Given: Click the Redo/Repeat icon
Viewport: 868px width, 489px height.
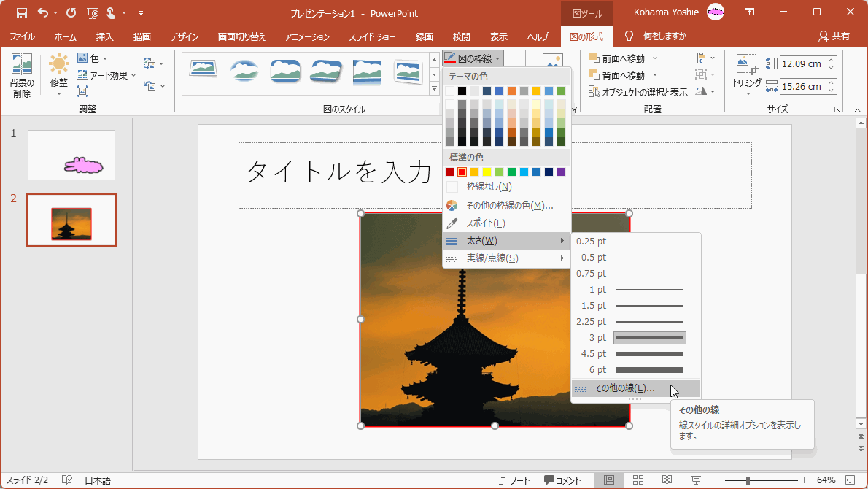Looking at the screenshot, I should (x=71, y=12).
